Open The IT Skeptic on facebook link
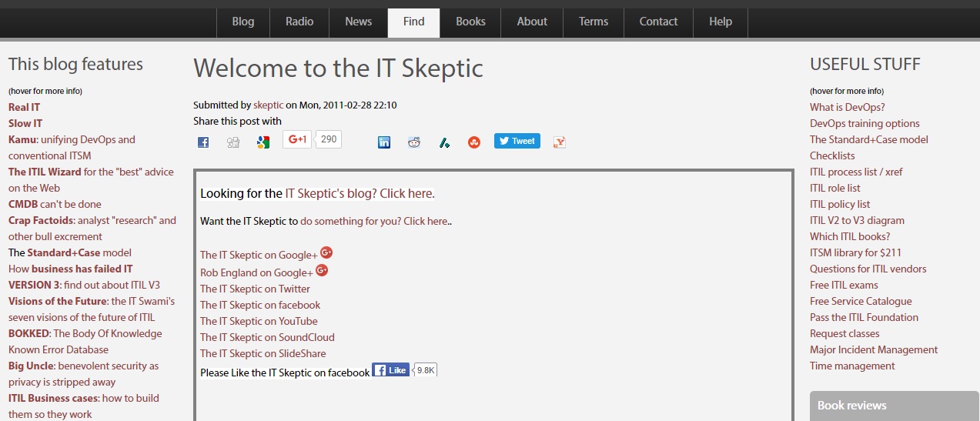Image resolution: width=980 pixels, height=421 pixels. (x=260, y=305)
